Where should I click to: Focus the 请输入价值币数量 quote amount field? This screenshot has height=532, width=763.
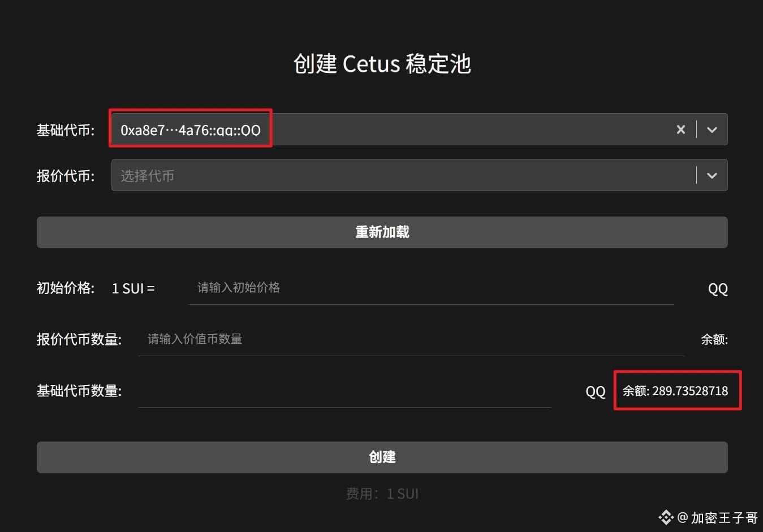(410, 339)
